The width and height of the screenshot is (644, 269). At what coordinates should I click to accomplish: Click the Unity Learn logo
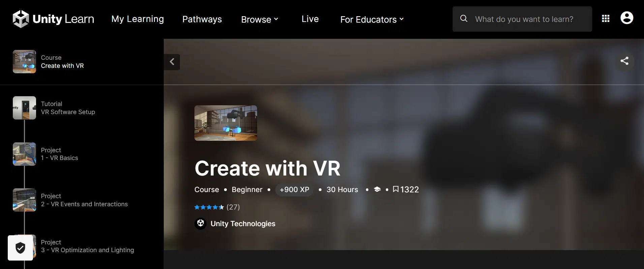click(53, 19)
